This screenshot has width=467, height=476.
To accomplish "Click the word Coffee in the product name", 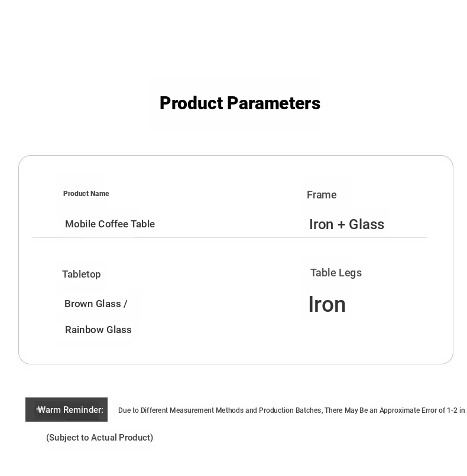I will (113, 224).
